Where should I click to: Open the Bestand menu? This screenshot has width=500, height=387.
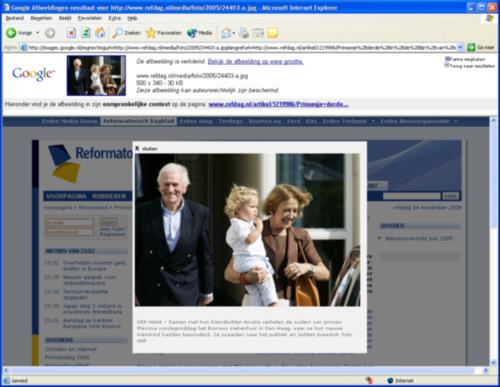coord(15,18)
